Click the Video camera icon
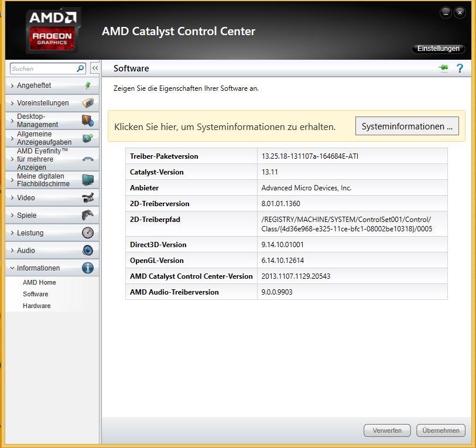The width and height of the screenshot is (476, 448). [x=88, y=198]
